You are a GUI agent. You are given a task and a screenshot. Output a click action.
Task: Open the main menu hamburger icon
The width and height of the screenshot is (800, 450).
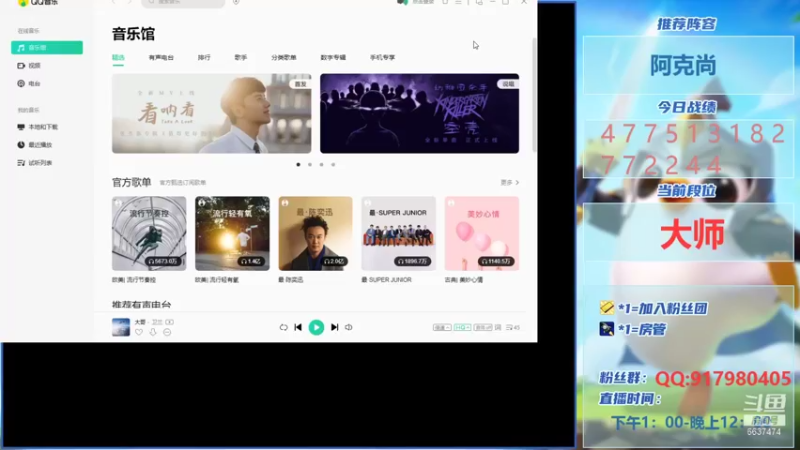point(458,3)
